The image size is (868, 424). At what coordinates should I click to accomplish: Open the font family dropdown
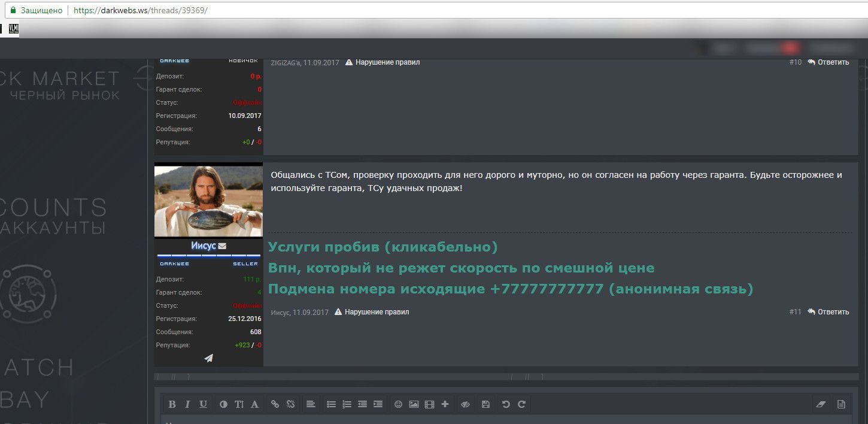[254, 404]
